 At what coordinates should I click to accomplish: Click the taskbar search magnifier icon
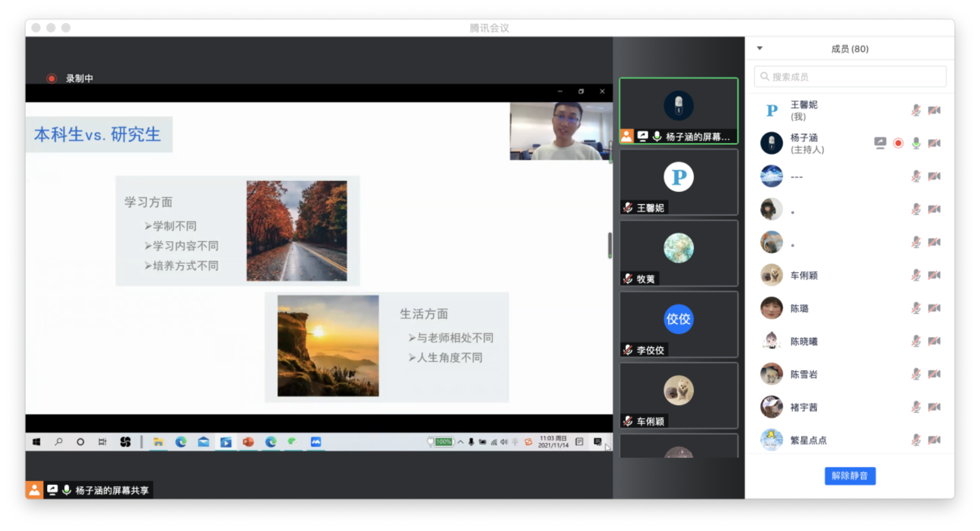tap(58, 442)
